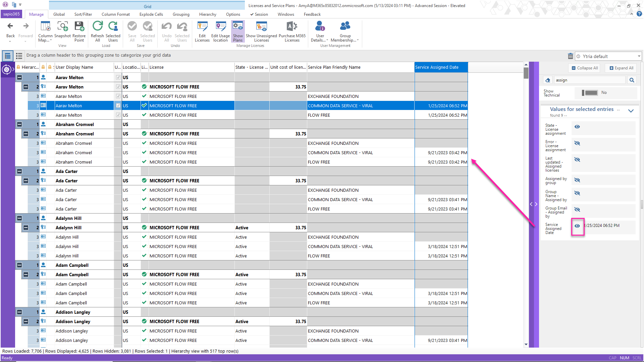Image resolution: width=644 pixels, height=362 pixels.
Task: Click the Save All icon
Action: coord(132,26)
